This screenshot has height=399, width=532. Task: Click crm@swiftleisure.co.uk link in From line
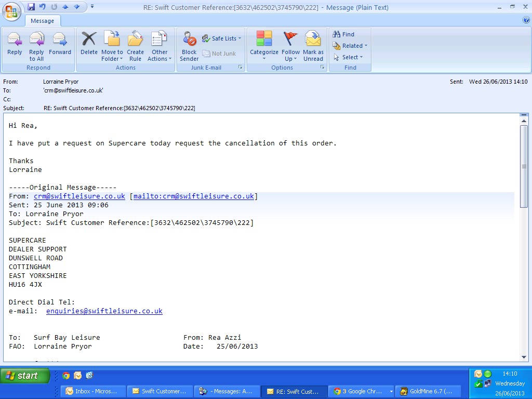pos(79,196)
